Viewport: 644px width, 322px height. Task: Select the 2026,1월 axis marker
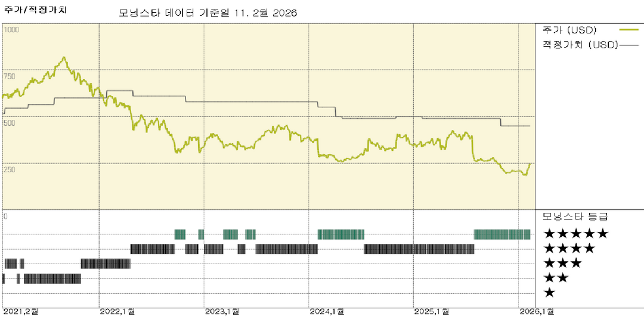(x=536, y=311)
